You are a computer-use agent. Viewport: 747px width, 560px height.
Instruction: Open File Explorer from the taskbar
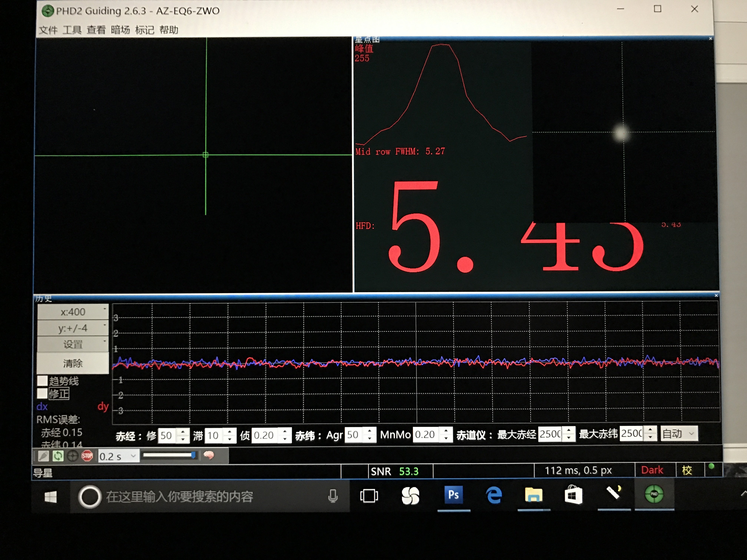[533, 495]
